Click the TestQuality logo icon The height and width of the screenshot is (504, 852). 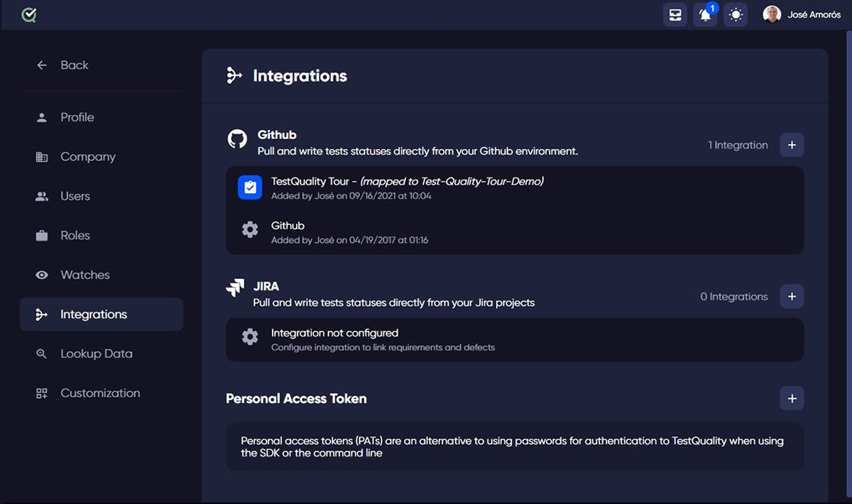(x=29, y=14)
